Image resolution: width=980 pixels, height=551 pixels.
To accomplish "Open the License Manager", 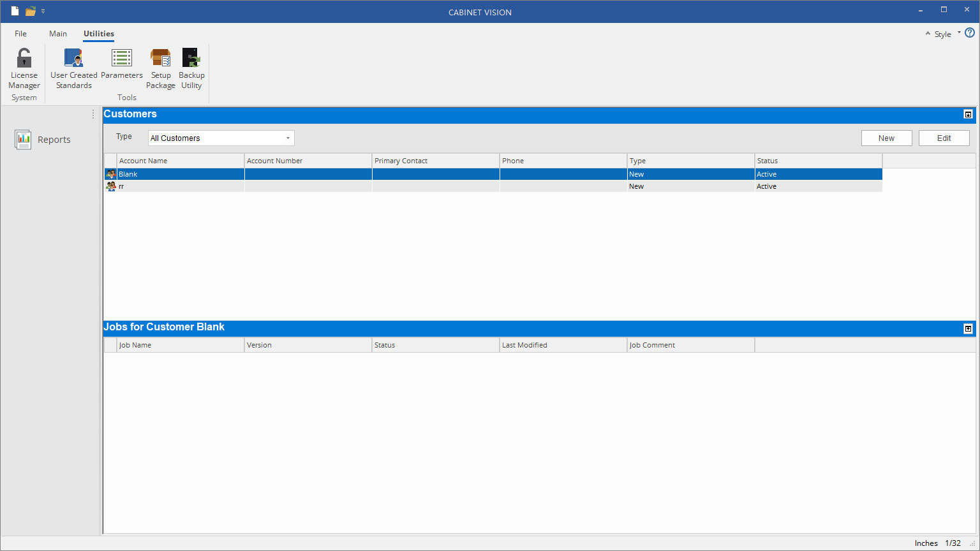I will point(24,67).
